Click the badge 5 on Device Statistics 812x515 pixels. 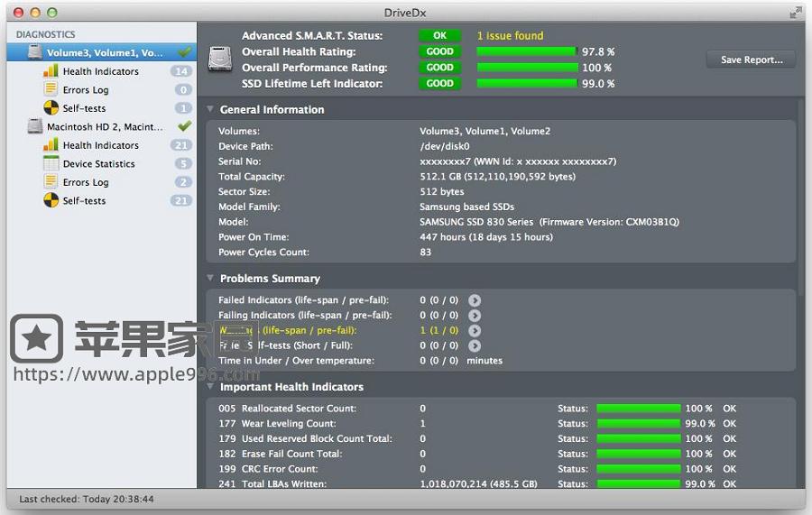[x=183, y=164]
